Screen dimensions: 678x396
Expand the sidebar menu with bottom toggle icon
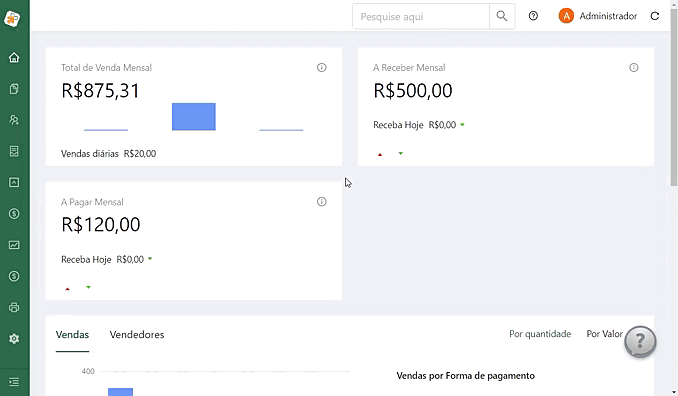(14, 382)
